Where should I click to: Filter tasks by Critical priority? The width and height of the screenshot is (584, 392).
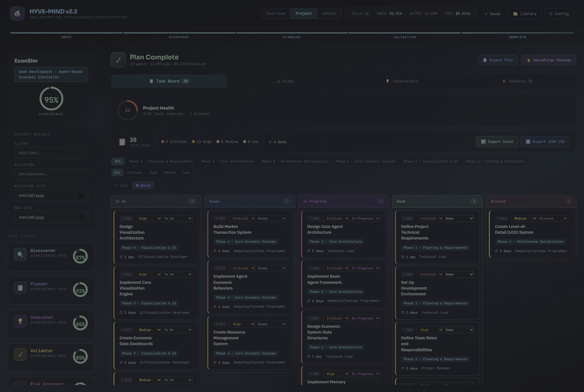(x=135, y=173)
